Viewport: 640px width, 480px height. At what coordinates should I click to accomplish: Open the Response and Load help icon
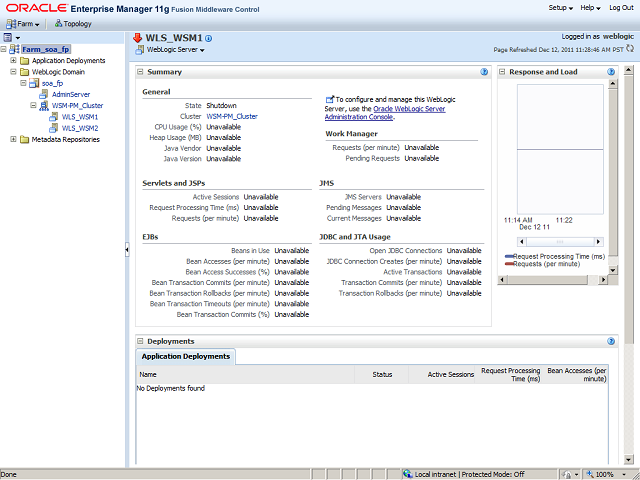point(613,72)
